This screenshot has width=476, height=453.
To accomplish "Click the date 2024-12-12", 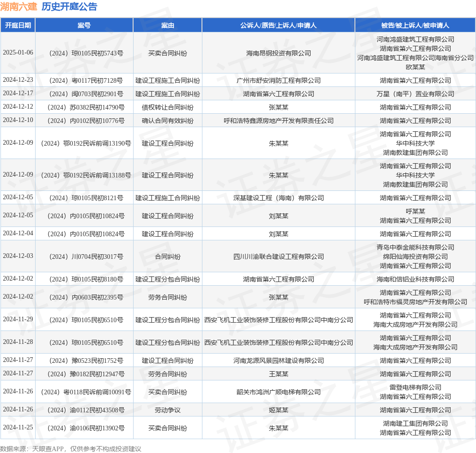I will click(x=18, y=107).
